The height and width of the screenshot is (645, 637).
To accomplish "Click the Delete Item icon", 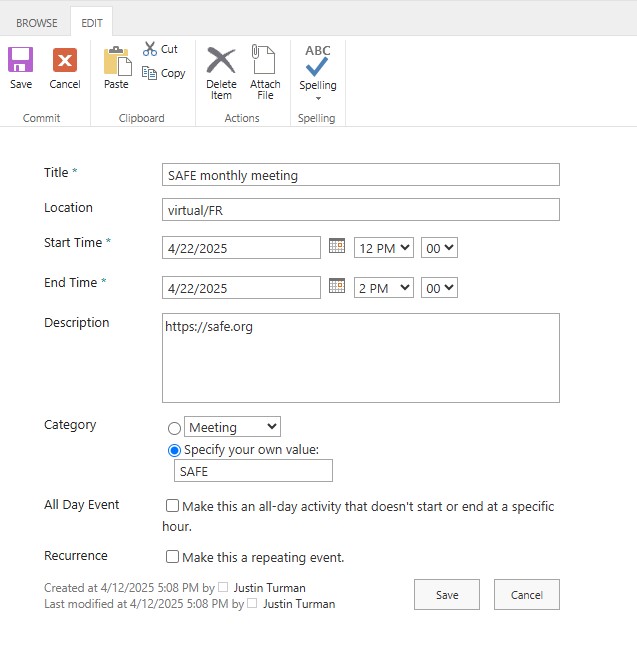I will point(221,61).
